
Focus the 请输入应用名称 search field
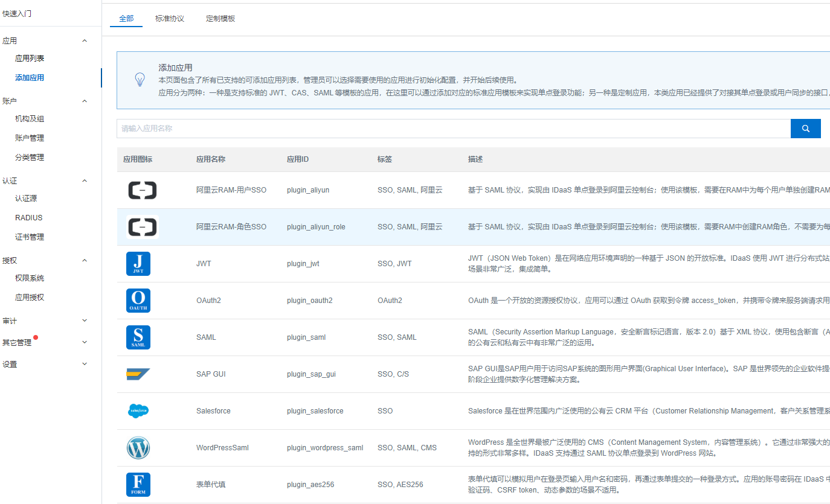[454, 129]
